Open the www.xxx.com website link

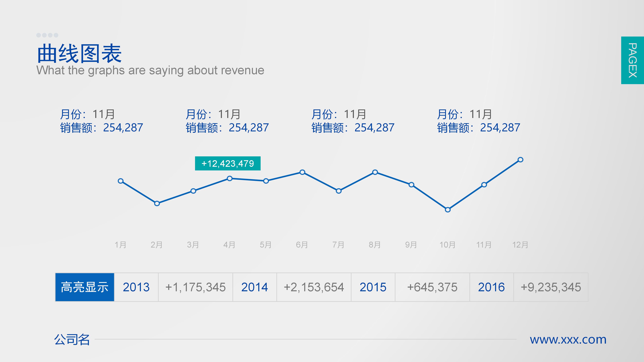tap(568, 340)
